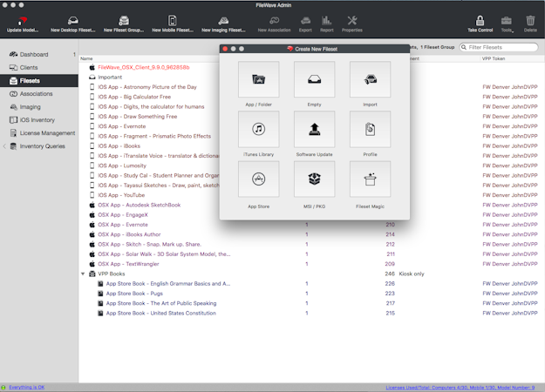Screen dimensions: 545x392
Task: Select App Store Book - Pugs
Action: click(x=134, y=294)
